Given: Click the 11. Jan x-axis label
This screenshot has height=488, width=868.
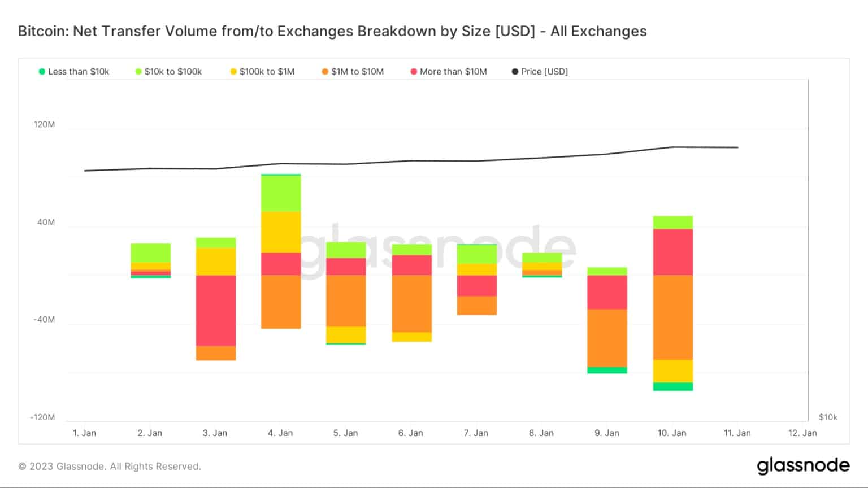Looking at the screenshot, I should click(x=737, y=433).
